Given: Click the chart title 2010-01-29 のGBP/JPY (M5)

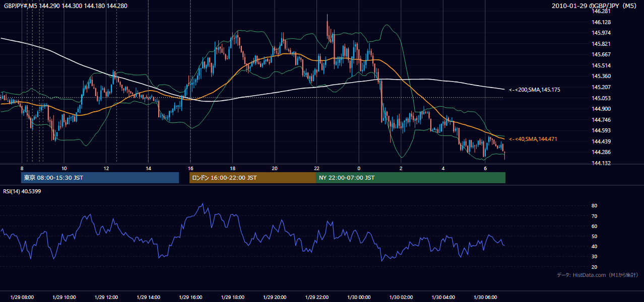Looking at the screenshot, I should pos(595,6).
